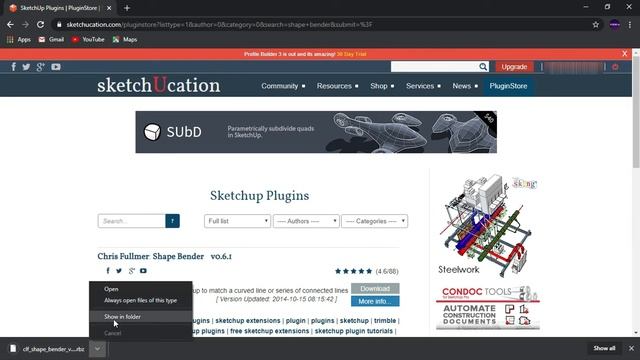Click Shape Bender YouTube video icon
The height and width of the screenshot is (360, 640).
tap(143, 271)
